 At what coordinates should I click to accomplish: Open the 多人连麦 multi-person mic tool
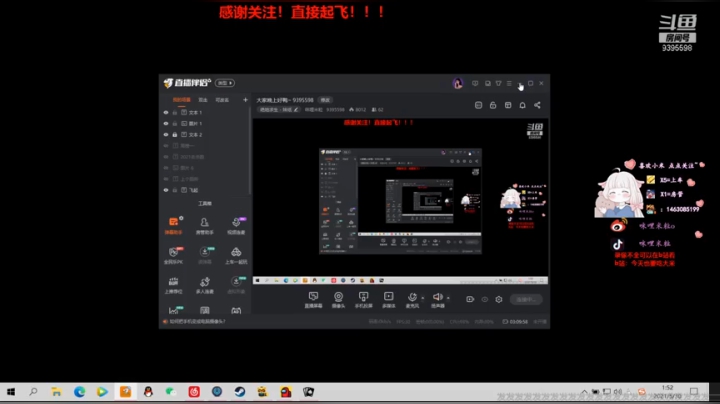(x=205, y=285)
